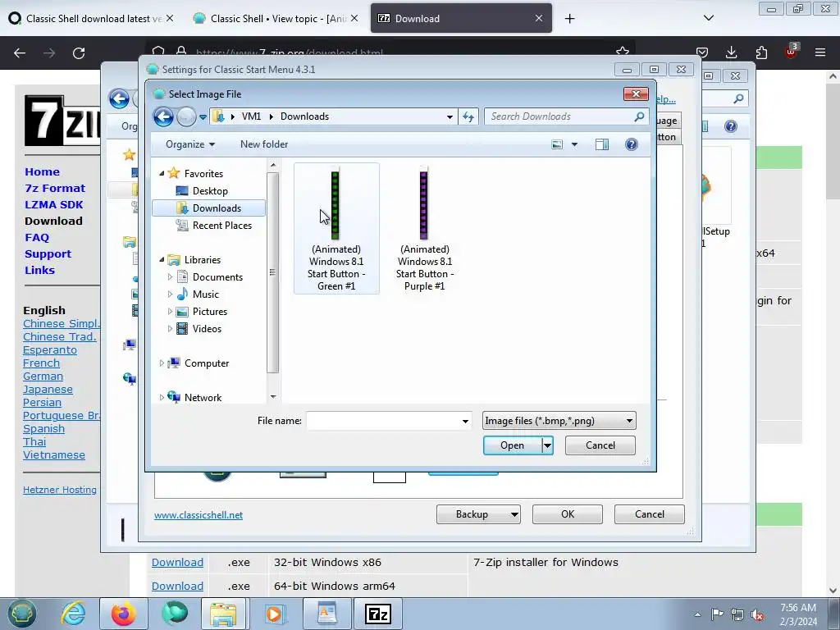840x630 pixels.
Task: Expand the Documents library node
Action: [170, 277]
